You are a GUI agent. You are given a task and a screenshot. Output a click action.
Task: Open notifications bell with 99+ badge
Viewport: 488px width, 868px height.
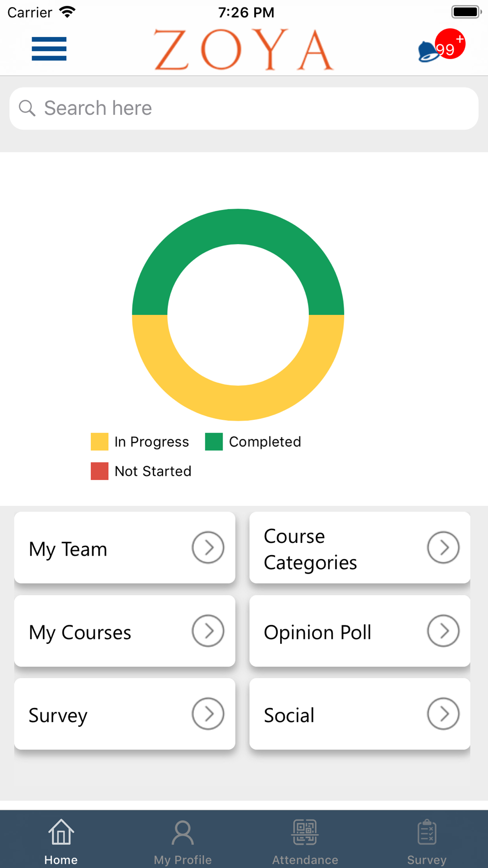coord(441,47)
